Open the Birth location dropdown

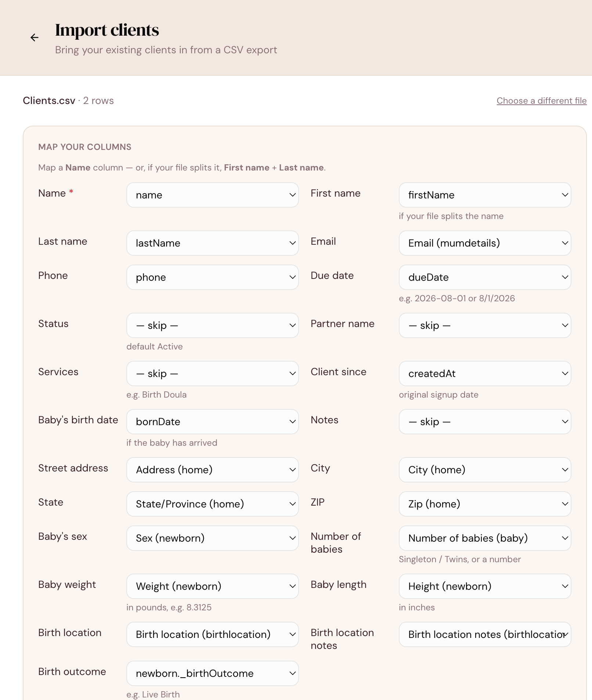(213, 635)
